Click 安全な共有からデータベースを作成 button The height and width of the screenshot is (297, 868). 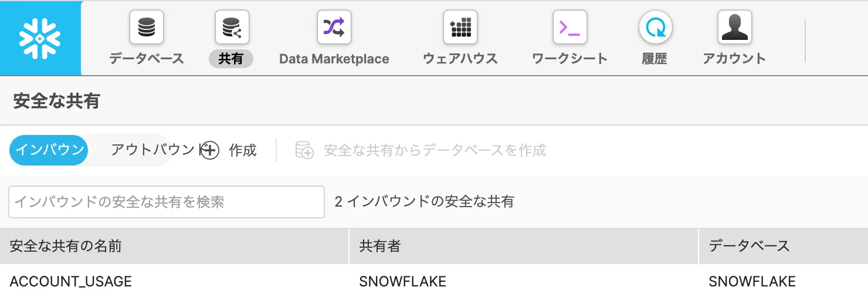[x=435, y=150]
